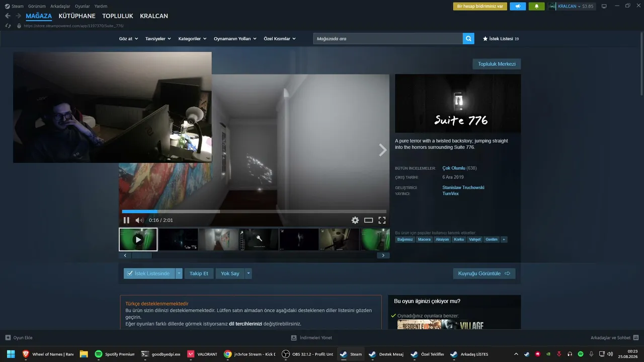Seek on the trailer progress bar
644x362 pixels.
(254, 212)
